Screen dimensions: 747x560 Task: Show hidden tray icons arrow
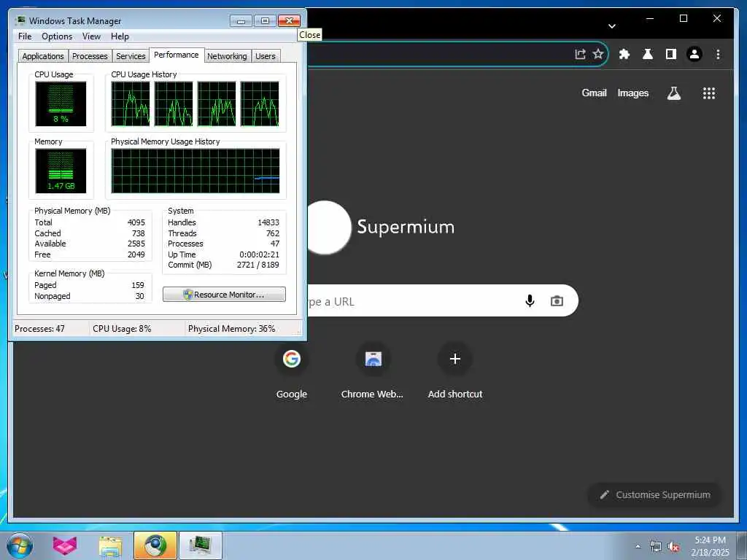[638, 547]
